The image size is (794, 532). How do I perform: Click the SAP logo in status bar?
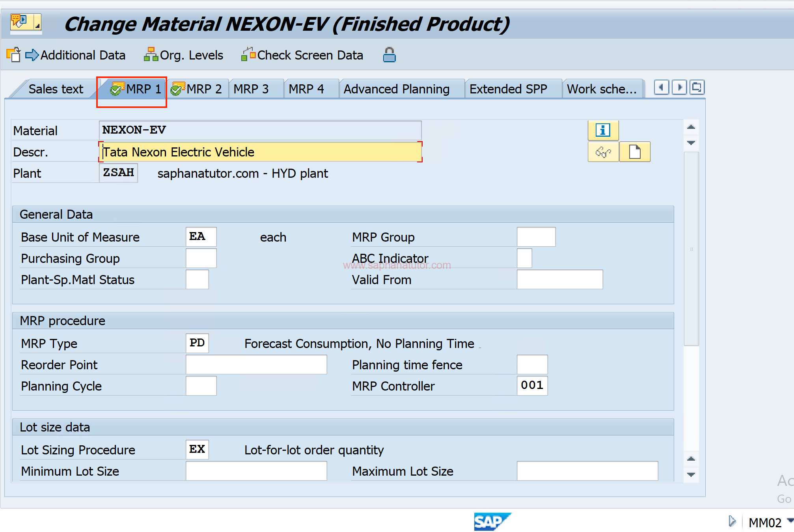coord(492,522)
